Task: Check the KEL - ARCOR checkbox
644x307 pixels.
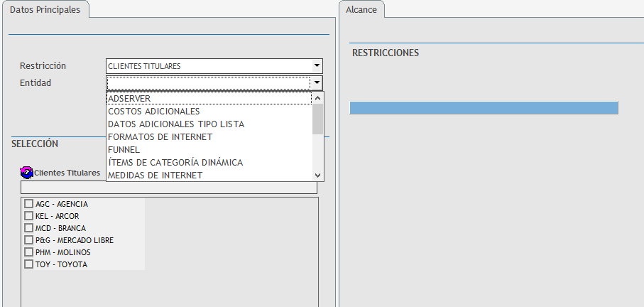Action: (29, 216)
